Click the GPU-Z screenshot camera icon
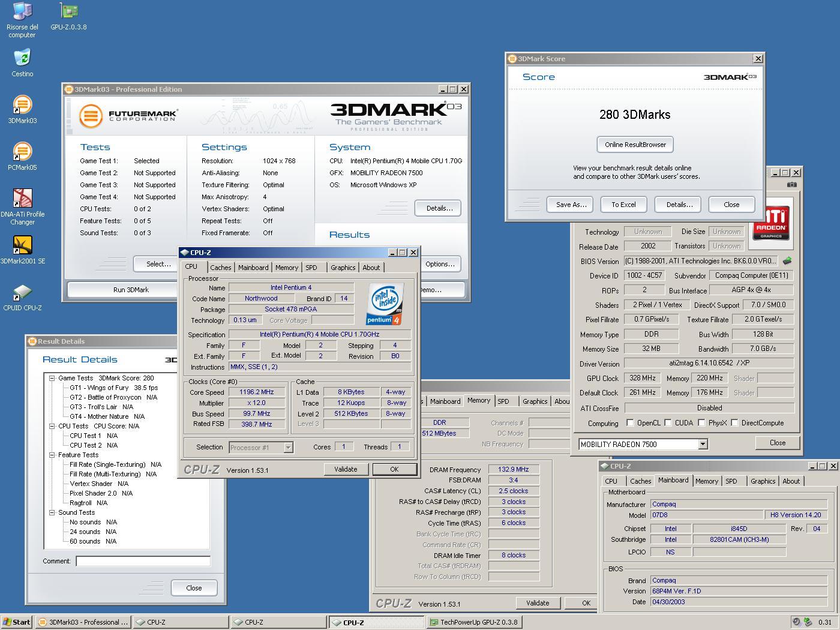840x630 pixels. 792,185
